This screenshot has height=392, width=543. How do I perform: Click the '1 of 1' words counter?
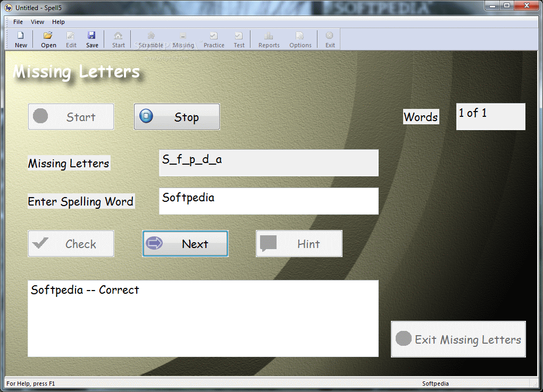pyautogui.click(x=491, y=117)
